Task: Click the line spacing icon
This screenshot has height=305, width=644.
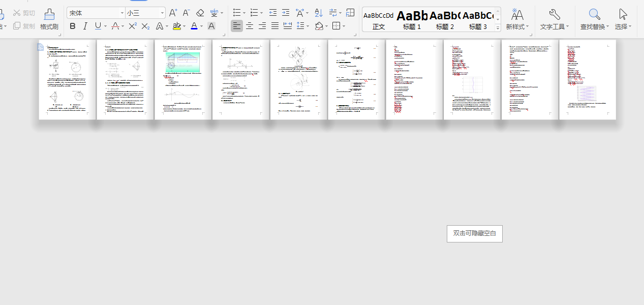Action: [300, 26]
